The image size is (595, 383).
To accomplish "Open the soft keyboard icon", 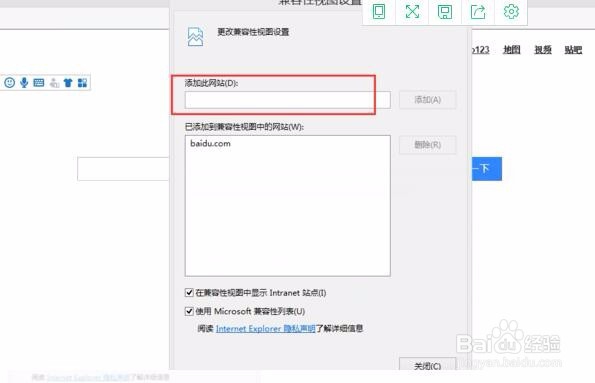I will click(x=39, y=82).
